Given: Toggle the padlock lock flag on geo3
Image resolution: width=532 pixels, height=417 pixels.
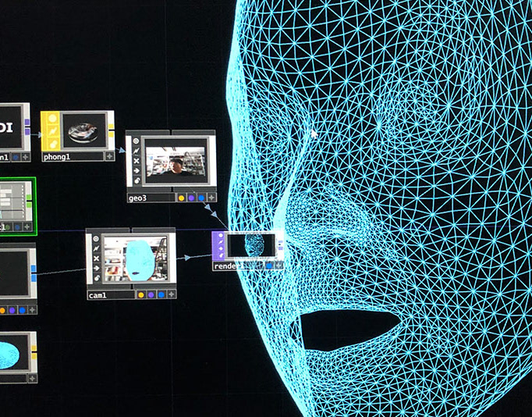Looking at the screenshot, I should tap(136, 180).
